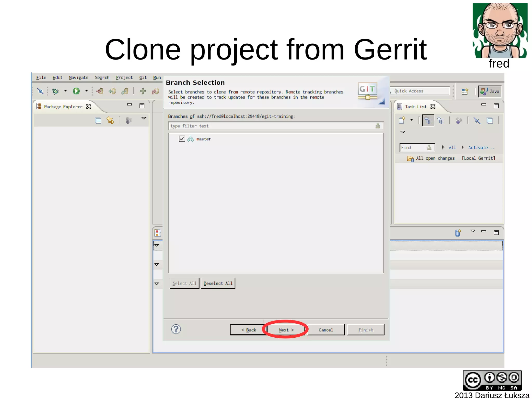The width and height of the screenshot is (532, 399).
Task: Toggle Scheduled presentation in Task List
Action: [441, 121]
